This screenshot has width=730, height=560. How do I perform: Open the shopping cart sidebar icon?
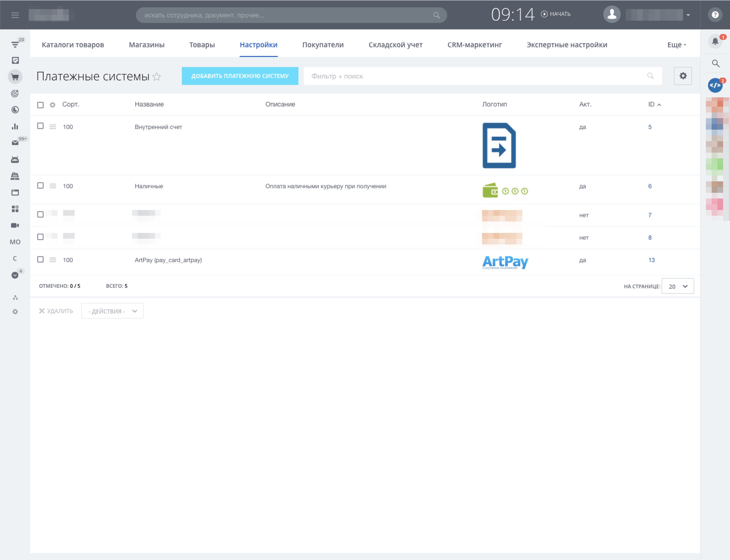tap(15, 77)
